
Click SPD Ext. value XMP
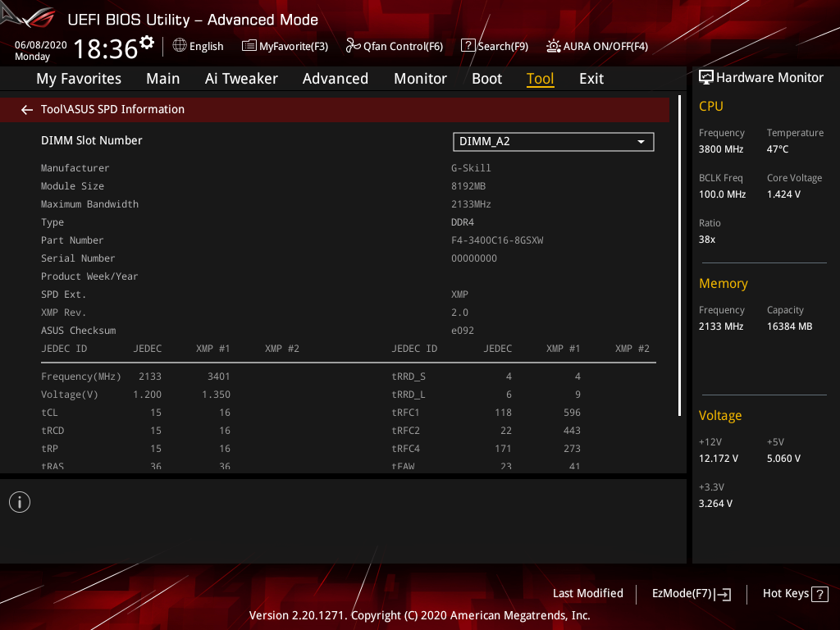pyautogui.click(x=459, y=294)
